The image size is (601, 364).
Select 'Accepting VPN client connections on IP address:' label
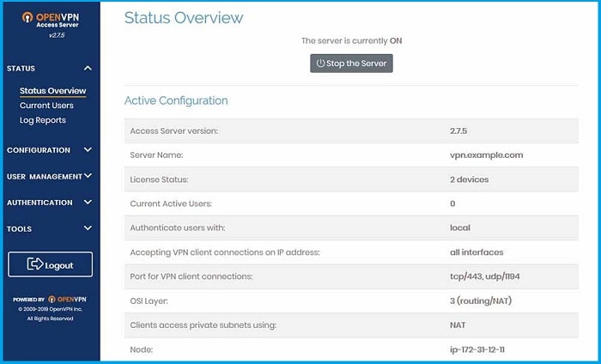click(225, 252)
